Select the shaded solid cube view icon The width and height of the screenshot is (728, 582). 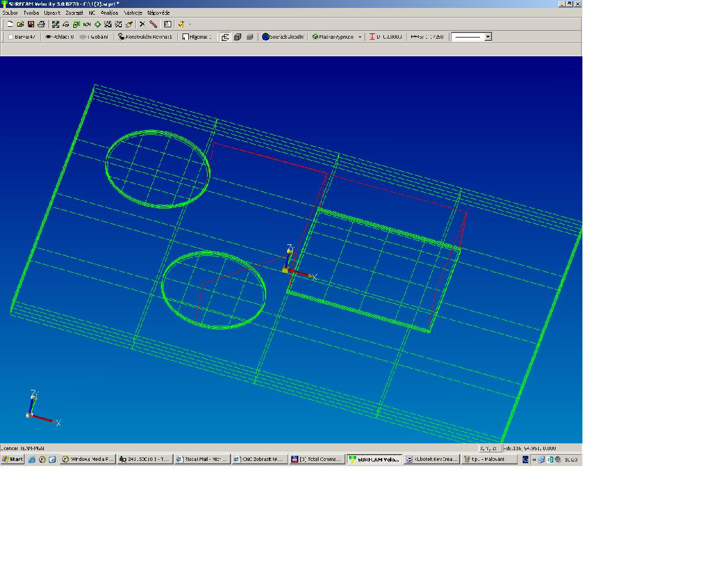click(x=249, y=37)
